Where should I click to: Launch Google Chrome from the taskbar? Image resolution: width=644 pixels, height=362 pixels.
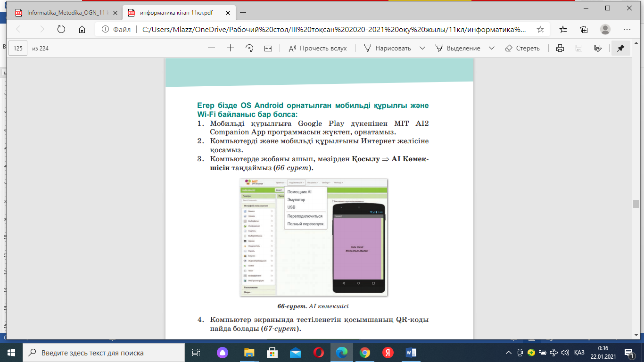364,353
